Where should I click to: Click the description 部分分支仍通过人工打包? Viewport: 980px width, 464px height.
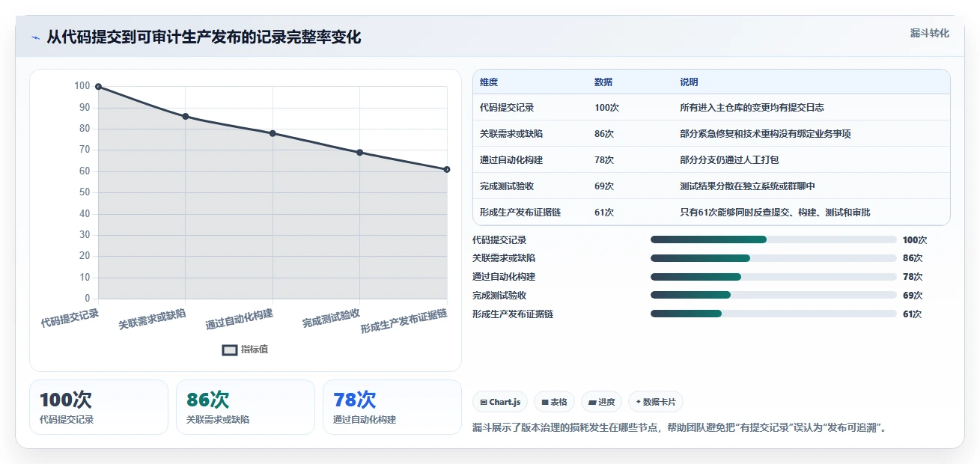[x=729, y=160]
